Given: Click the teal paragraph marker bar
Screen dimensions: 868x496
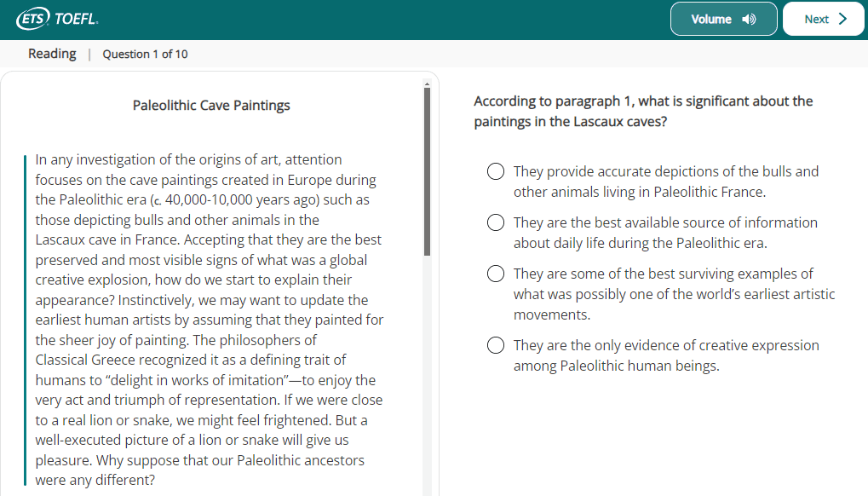Looking at the screenshot, I should pyautogui.click(x=25, y=320).
